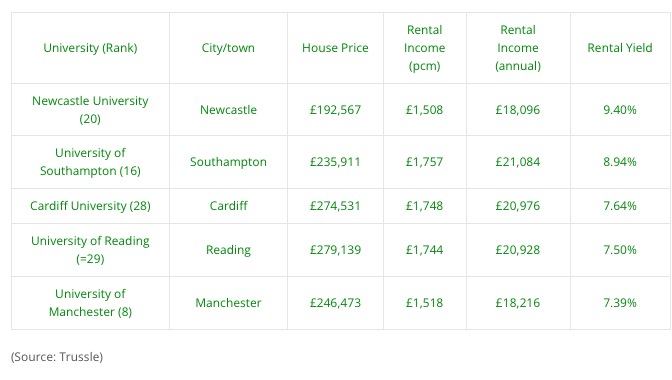The image size is (672, 380).
Task: Click the City/town column header
Action: (x=228, y=48)
